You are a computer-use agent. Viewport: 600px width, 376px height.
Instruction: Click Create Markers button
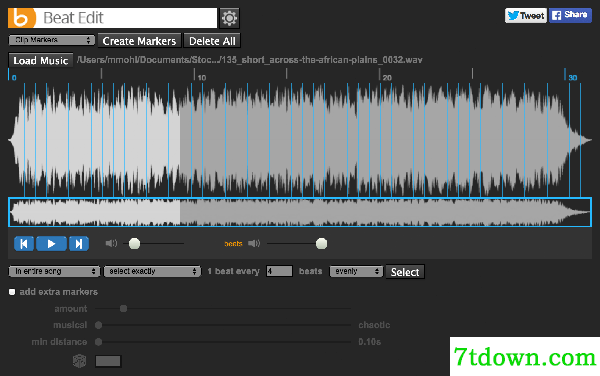click(x=139, y=41)
